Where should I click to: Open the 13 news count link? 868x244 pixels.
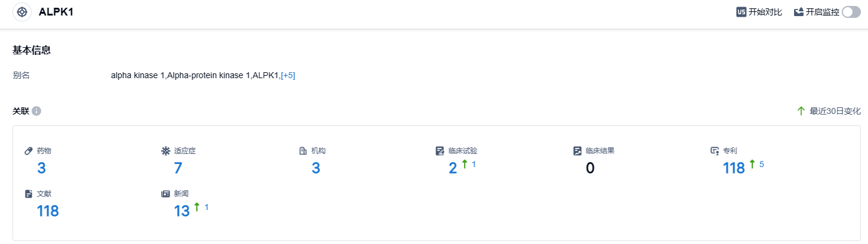(x=181, y=211)
